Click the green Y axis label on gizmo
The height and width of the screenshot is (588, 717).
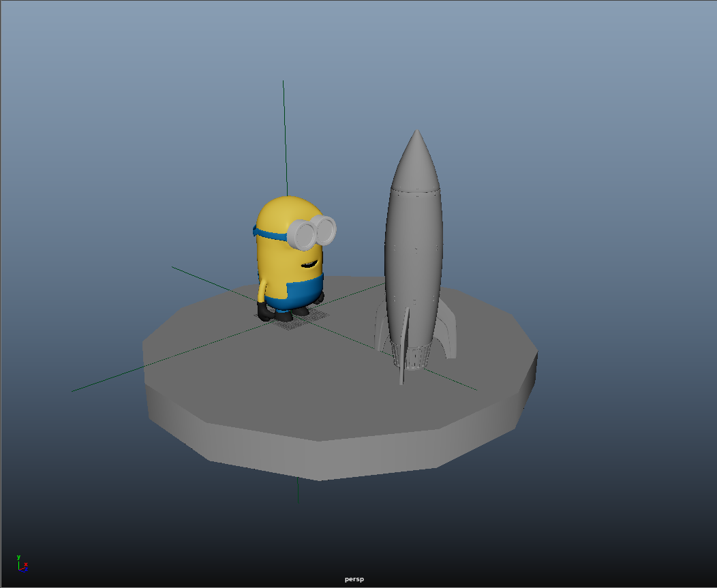(x=18, y=557)
